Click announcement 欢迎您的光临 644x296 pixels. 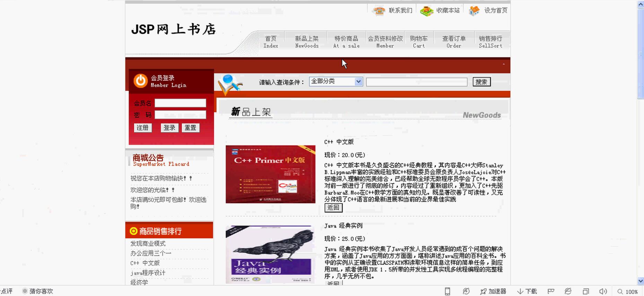pos(153,190)
